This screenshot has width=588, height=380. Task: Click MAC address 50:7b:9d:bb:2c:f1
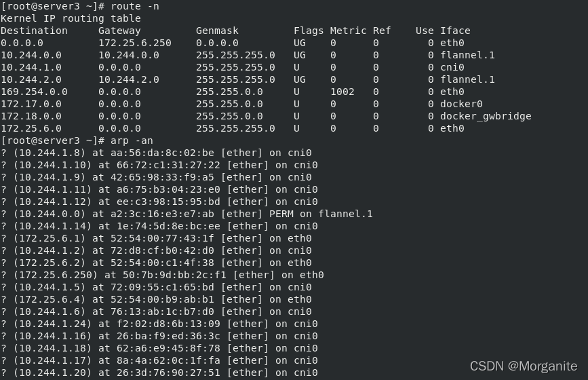[x=174, y=275]
